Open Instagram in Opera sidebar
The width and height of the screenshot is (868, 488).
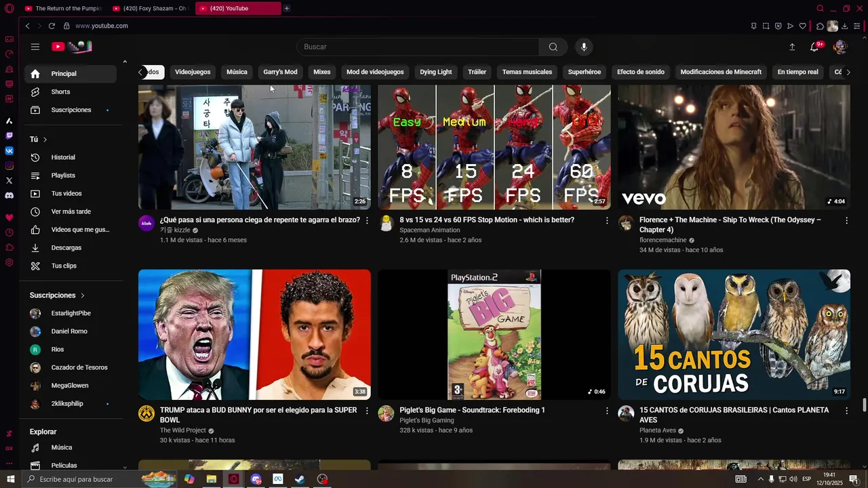9,165
